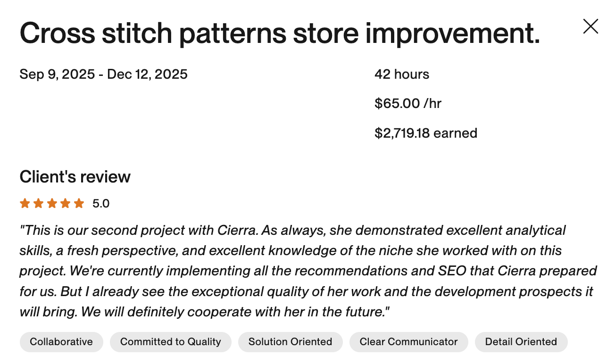
Task: Click the word SEO in the review
Action: pyautogui.click(x=449, y=271)
